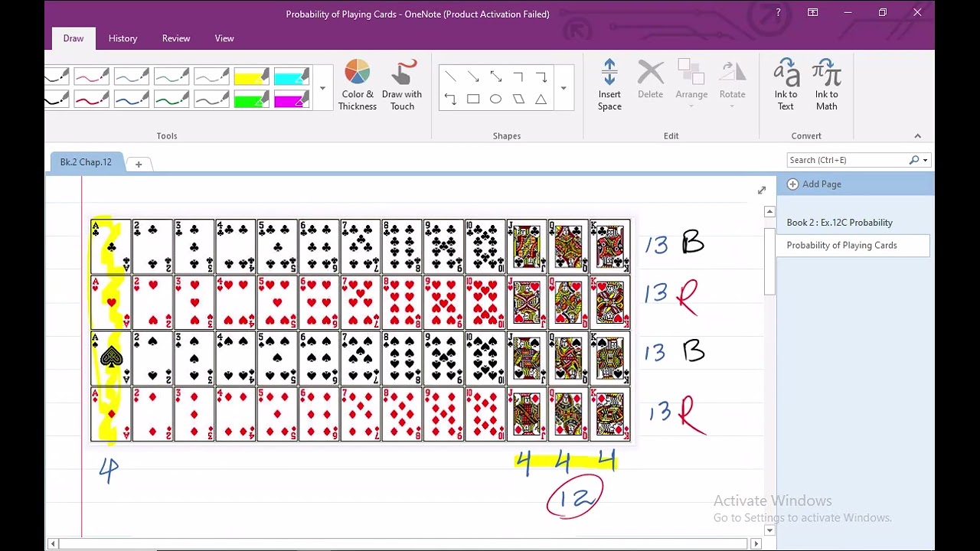This screenshot has height=551, width=980.
Task: Select the thin gray-blue pen in the top row
Action: point(131,77)
